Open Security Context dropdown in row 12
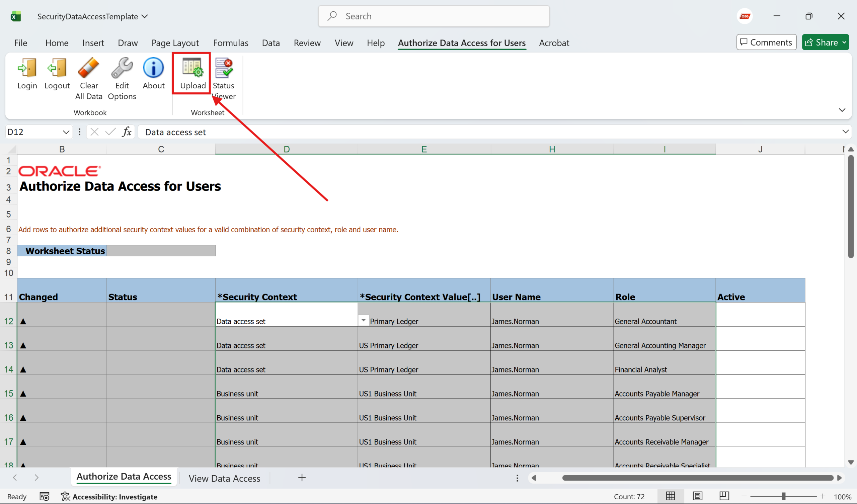The image size is (857, 504). (x=363, y=320)
